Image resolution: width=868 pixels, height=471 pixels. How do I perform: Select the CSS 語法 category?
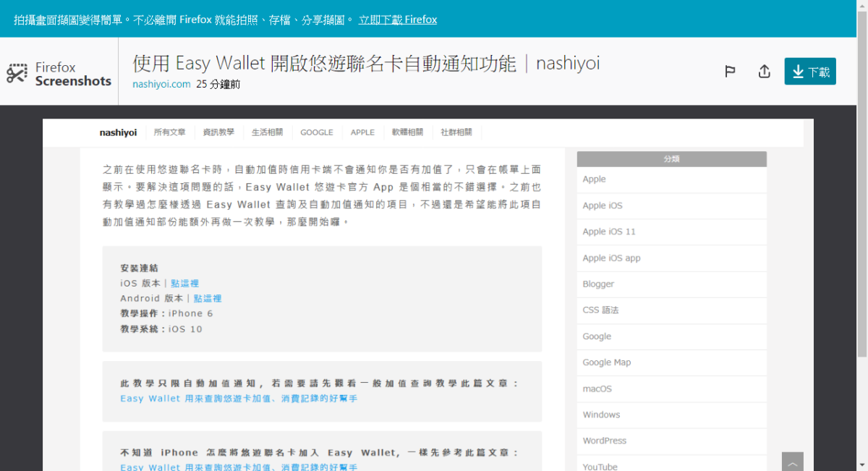pos(671,310)
